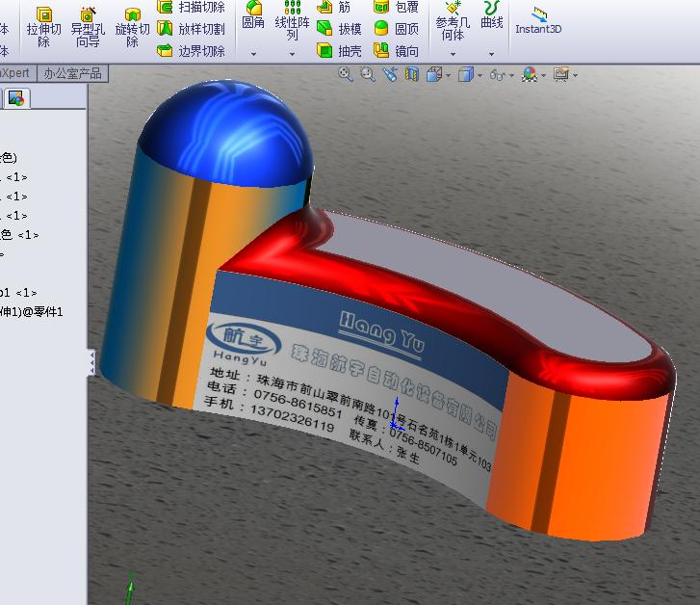700x605 pixels.
Task: Expand the 曲线 curves dropdown arrow
Action: 491,54
